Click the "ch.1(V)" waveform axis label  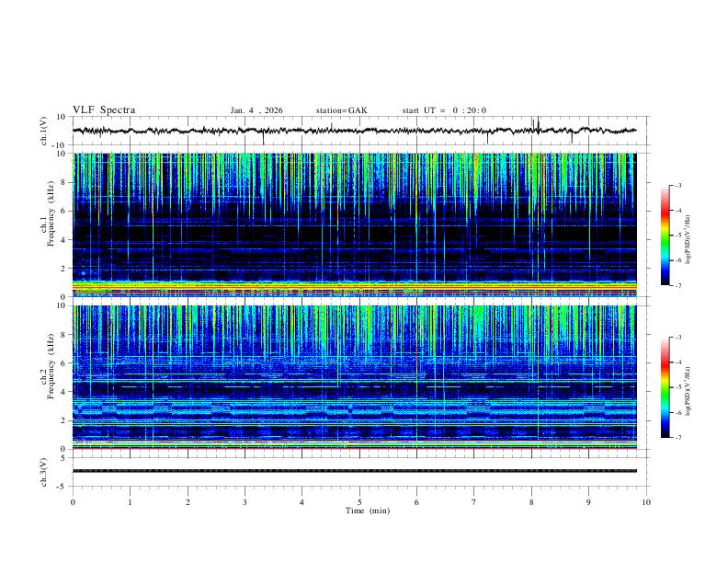coord(44,131)
